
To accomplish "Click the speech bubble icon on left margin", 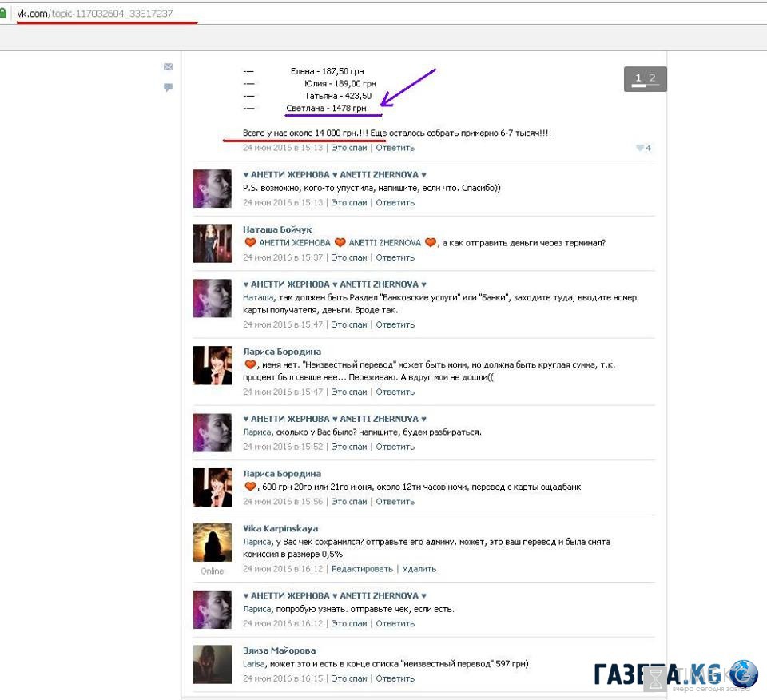I will coord(168,87).
